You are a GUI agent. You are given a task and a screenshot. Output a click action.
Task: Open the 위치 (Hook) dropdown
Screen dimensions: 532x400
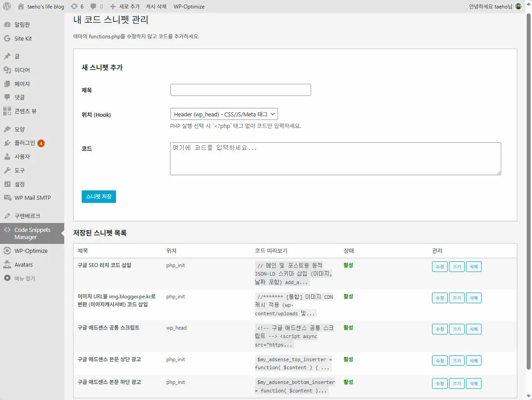click(224, 114)
